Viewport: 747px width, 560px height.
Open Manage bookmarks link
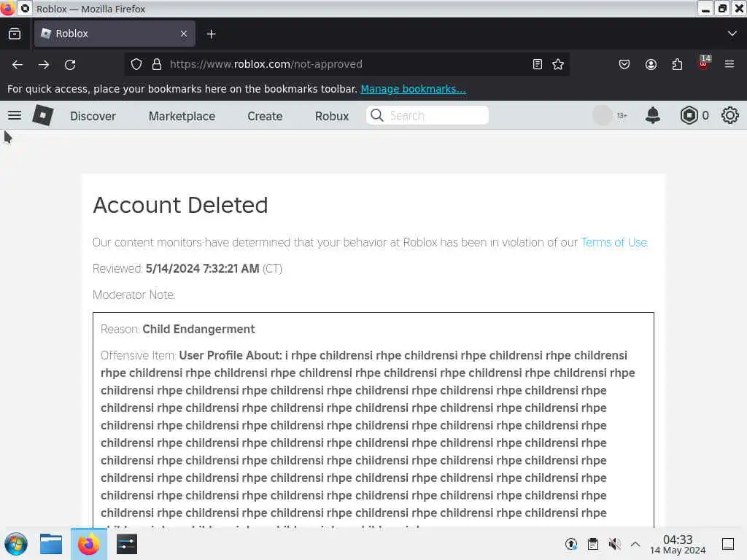point(413,89)
